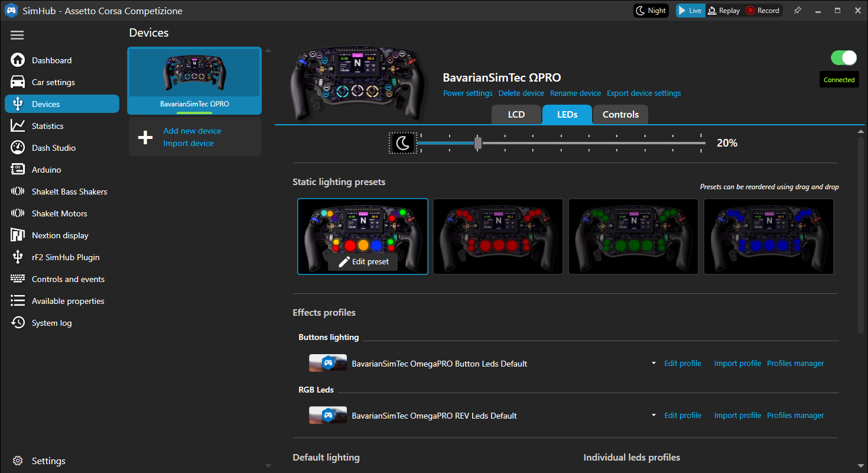Screen dimensions: 868x473
Task: Toggle the moon brightness night icon
Action: [x=402, y=143]
